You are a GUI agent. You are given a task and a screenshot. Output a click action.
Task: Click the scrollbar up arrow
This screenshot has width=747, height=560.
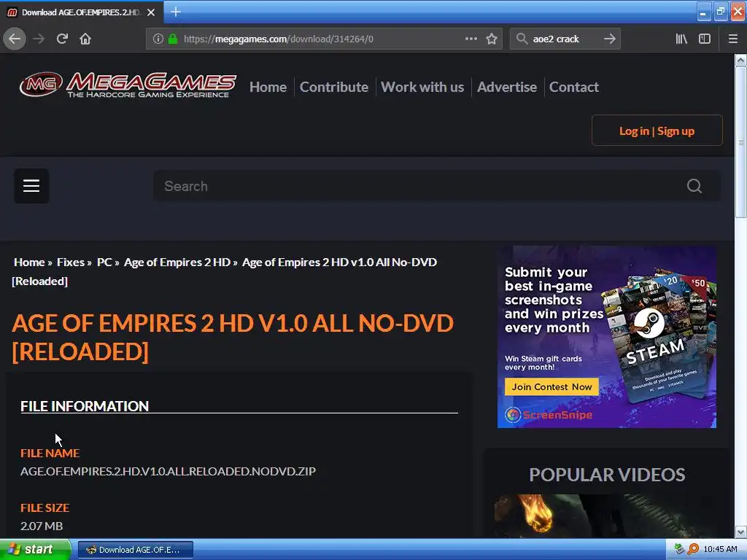pos(740,60)
